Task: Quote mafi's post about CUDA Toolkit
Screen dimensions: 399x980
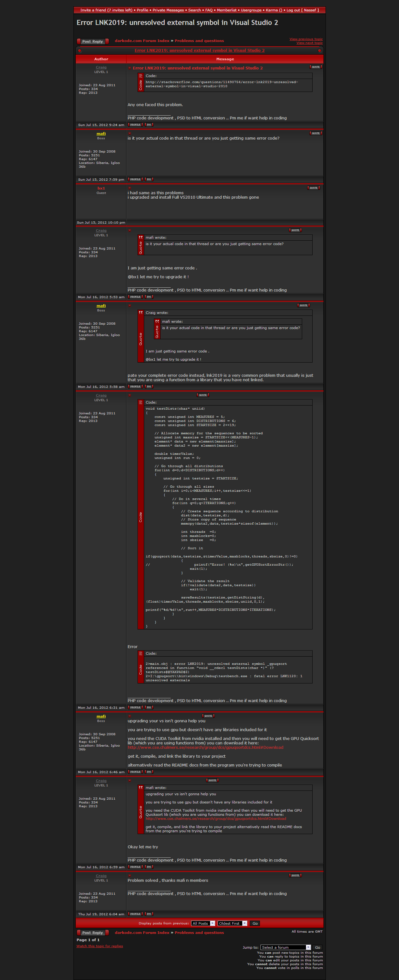Action: point(208,716)
